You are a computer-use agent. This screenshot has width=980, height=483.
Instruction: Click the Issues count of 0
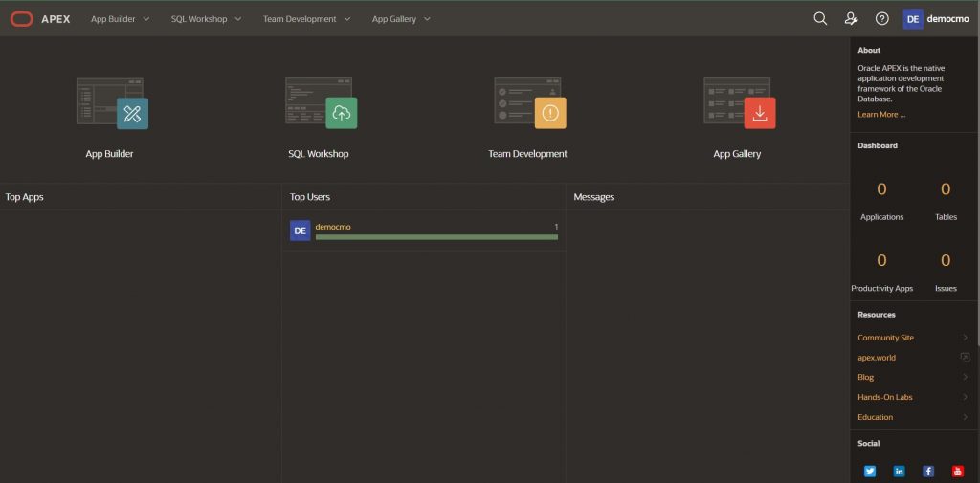(x=946, y=260)
